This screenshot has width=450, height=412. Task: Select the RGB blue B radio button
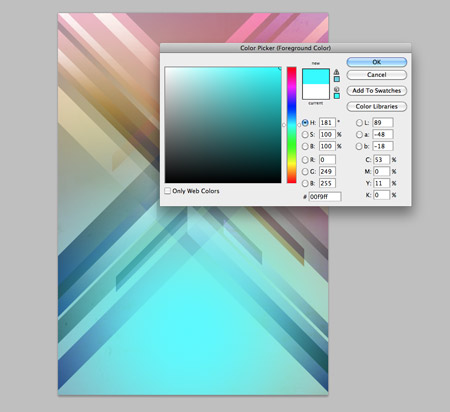305,183
